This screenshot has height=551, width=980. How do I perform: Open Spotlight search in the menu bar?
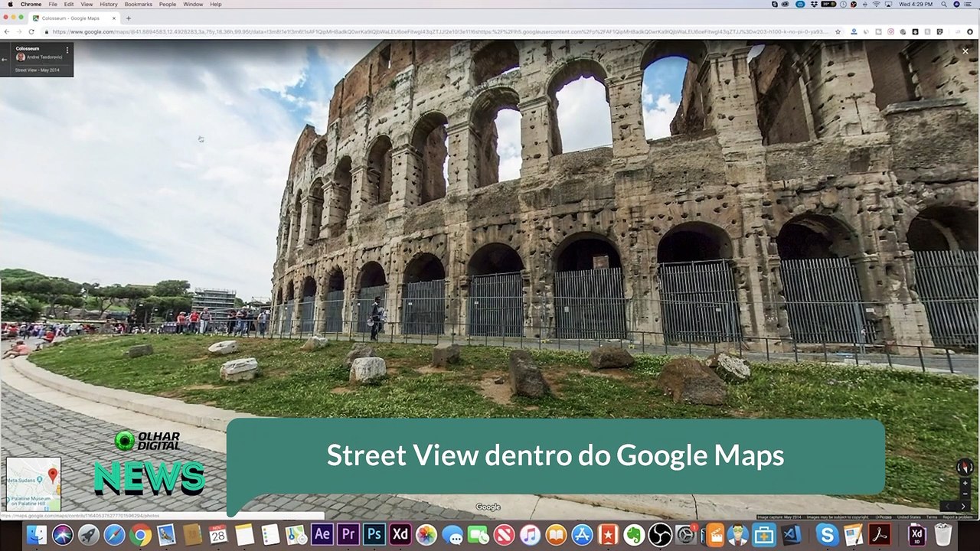pyautogui.click(x=943, y=4)
